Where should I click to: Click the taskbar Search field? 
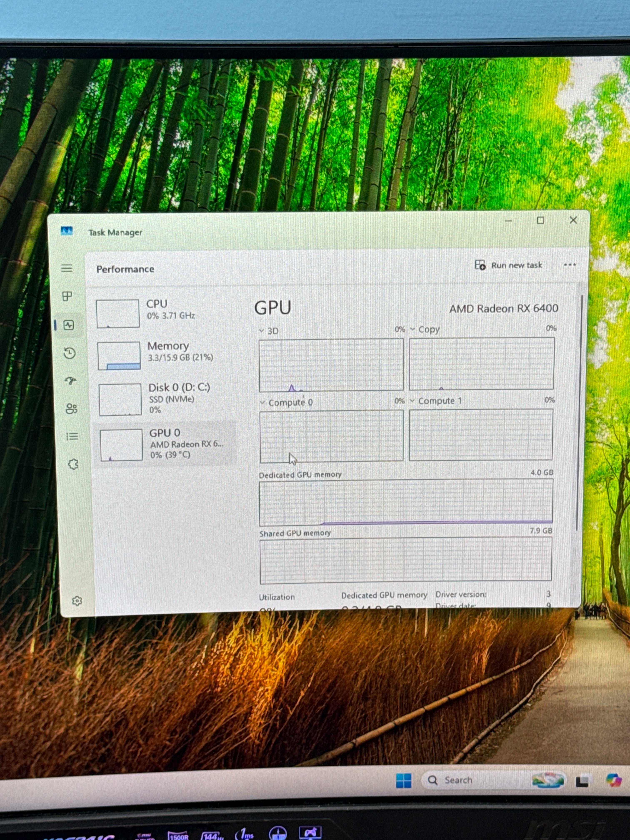(x=494, y=780)
